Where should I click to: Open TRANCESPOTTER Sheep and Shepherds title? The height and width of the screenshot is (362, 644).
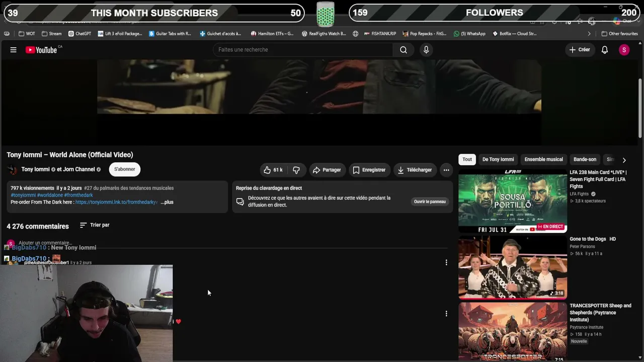coord(600,312)
